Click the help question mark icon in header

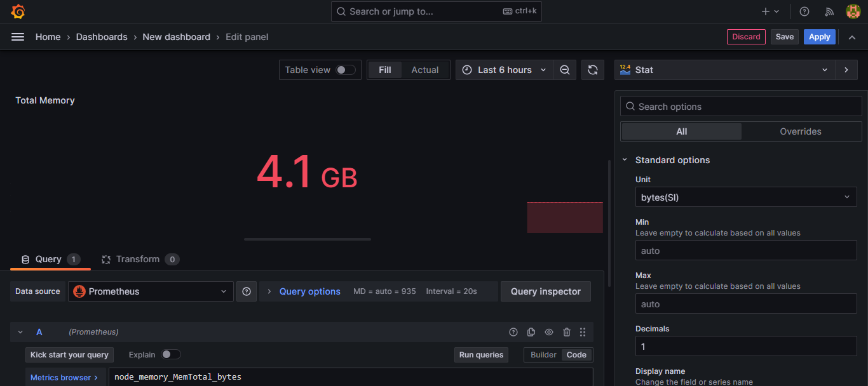[x=804, y=11]
